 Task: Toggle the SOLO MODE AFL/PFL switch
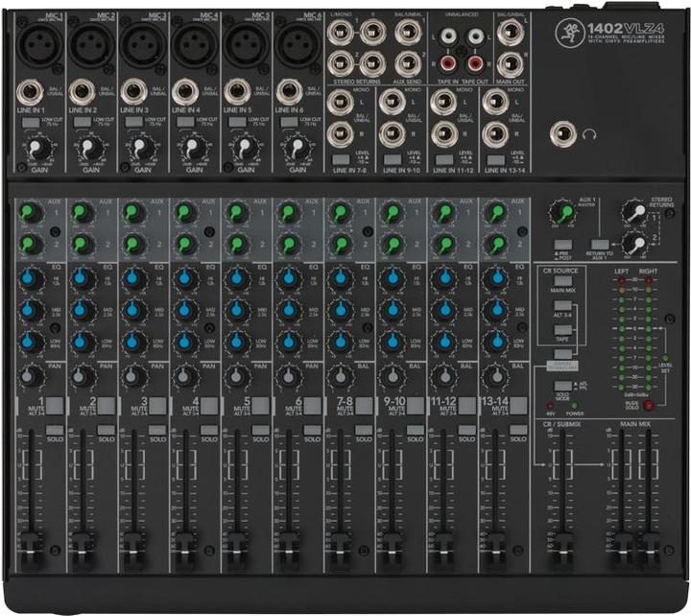coord(562,386)
